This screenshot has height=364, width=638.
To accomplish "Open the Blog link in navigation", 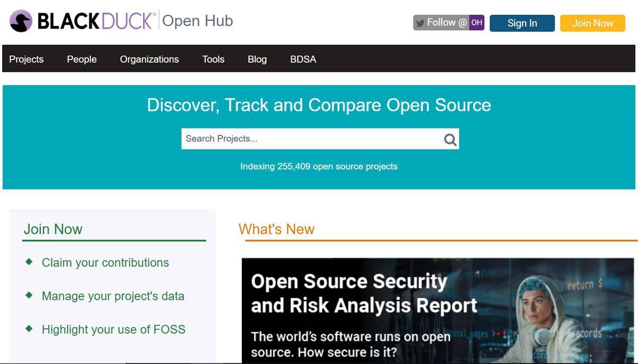I will click(x=257, y=60).
